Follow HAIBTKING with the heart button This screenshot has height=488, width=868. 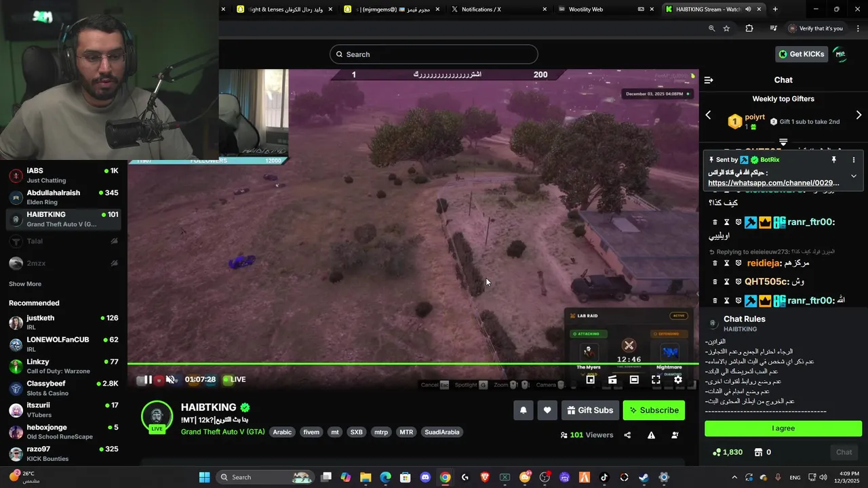click(x=547, y=410)
